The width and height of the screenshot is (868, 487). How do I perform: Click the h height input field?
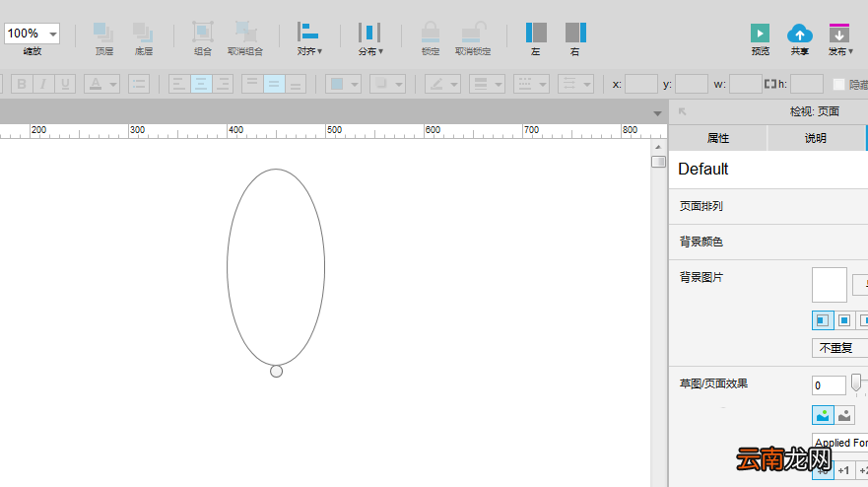(x=807, y=84)
